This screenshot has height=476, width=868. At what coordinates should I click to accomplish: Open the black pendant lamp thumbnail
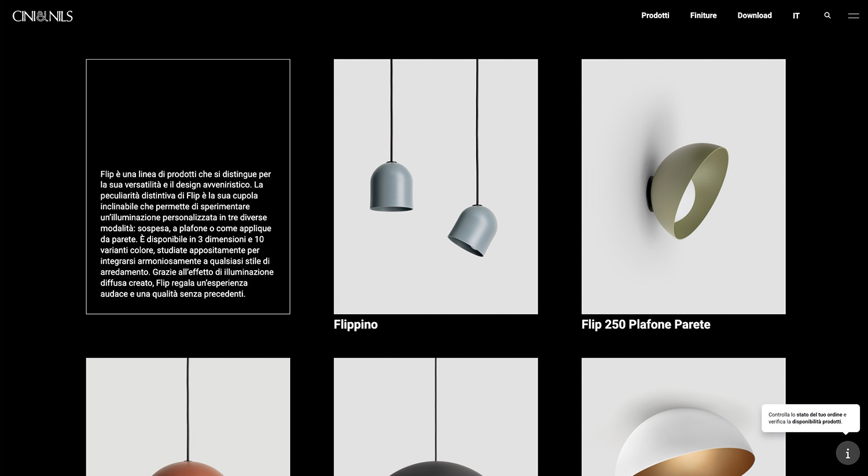(436, 416)
